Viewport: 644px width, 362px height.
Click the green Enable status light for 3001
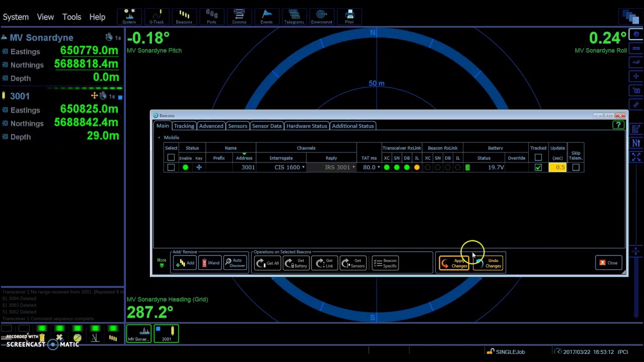click(x=185, y=167)
